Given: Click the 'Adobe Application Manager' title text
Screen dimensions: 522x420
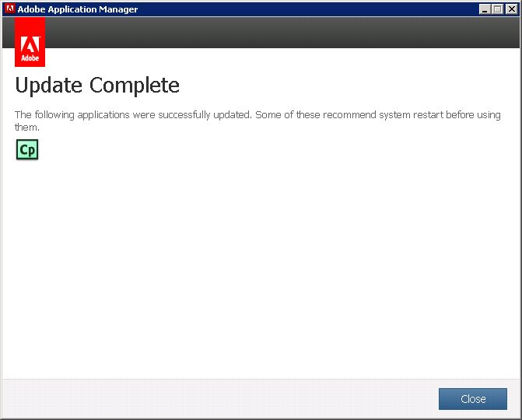Looking at the screenshot, I should click(x=78, y=9).
